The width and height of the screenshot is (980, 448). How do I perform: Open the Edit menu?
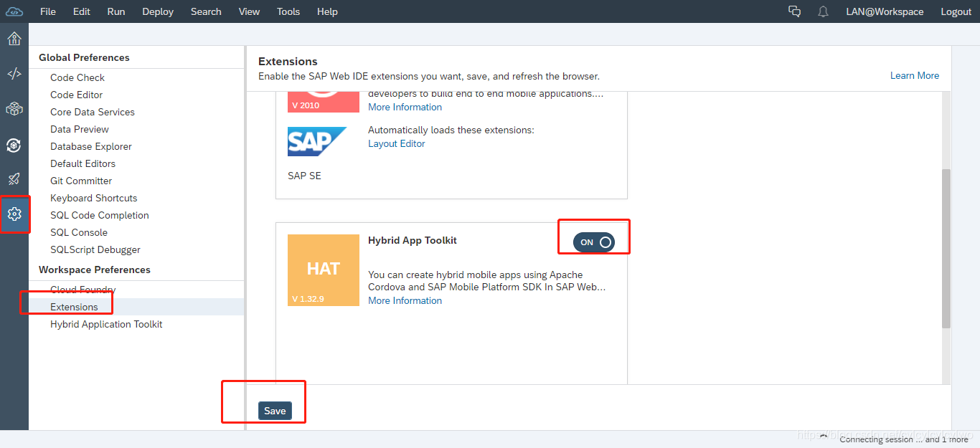click(x=82, y=11)
